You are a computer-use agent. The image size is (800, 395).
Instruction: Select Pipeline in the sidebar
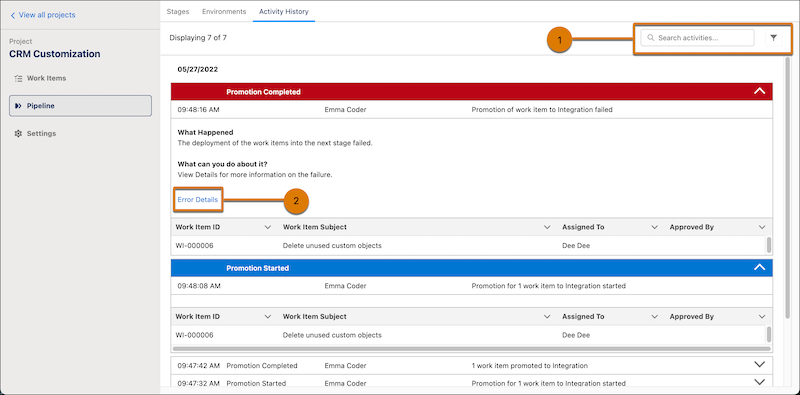pyautogui.click(x=80, y=106)
